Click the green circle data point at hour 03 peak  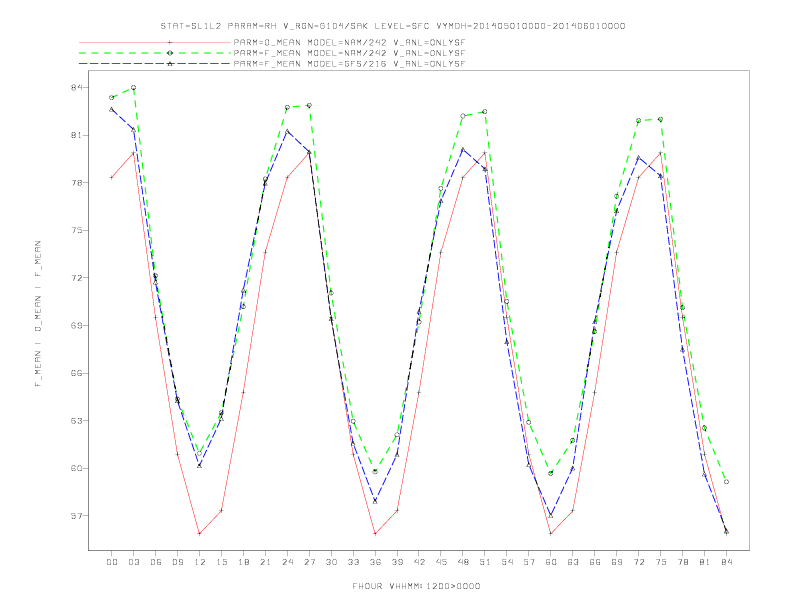(x=133, y=87)
